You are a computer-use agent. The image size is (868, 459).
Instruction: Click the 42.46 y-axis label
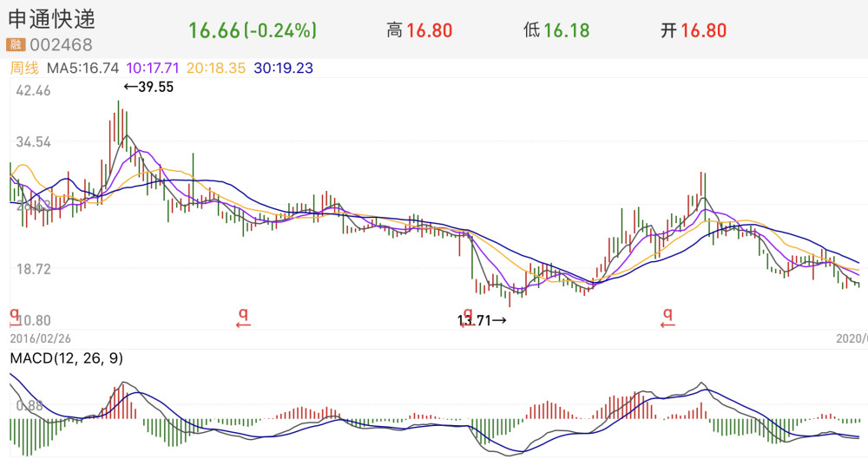33,91
